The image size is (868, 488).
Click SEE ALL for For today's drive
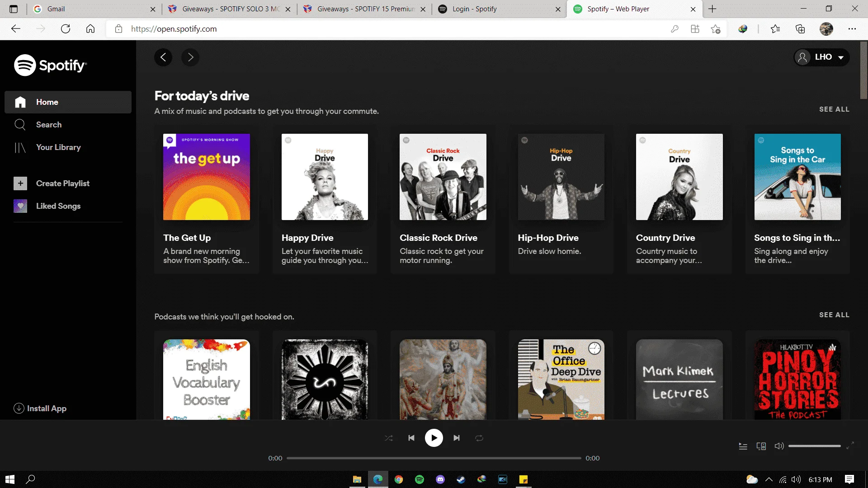[x=834, y=109]
